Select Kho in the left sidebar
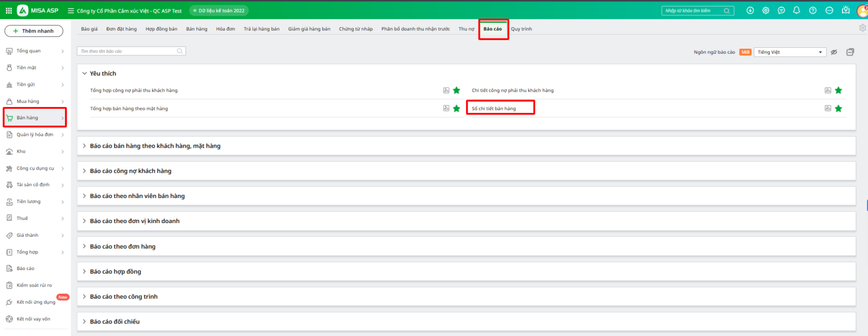 [21, 151]
